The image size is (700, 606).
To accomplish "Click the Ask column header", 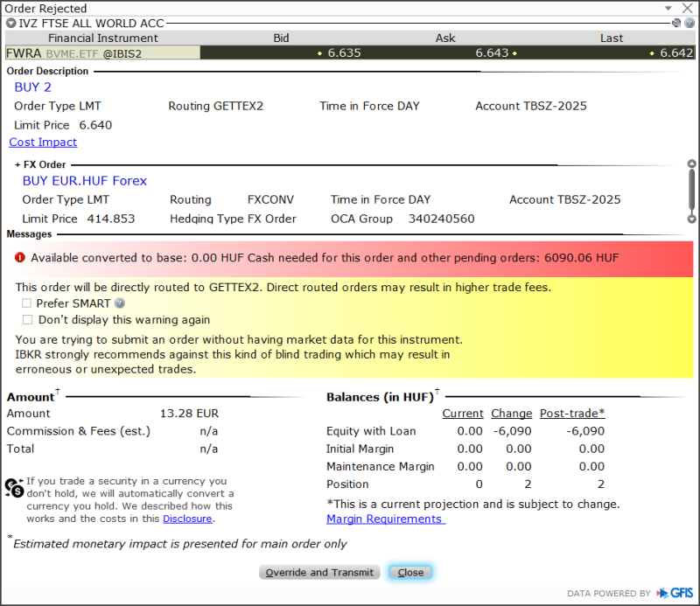I will tap(445, 38).
